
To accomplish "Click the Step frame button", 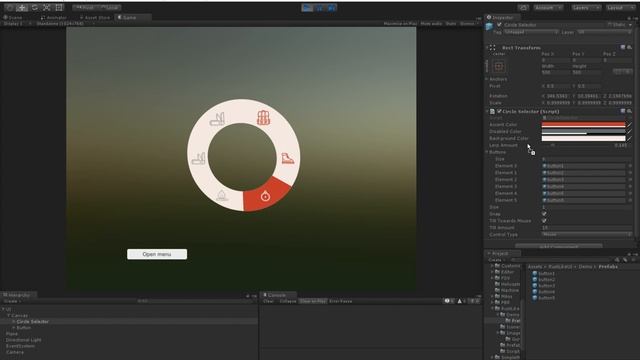I will pos(331,7).
